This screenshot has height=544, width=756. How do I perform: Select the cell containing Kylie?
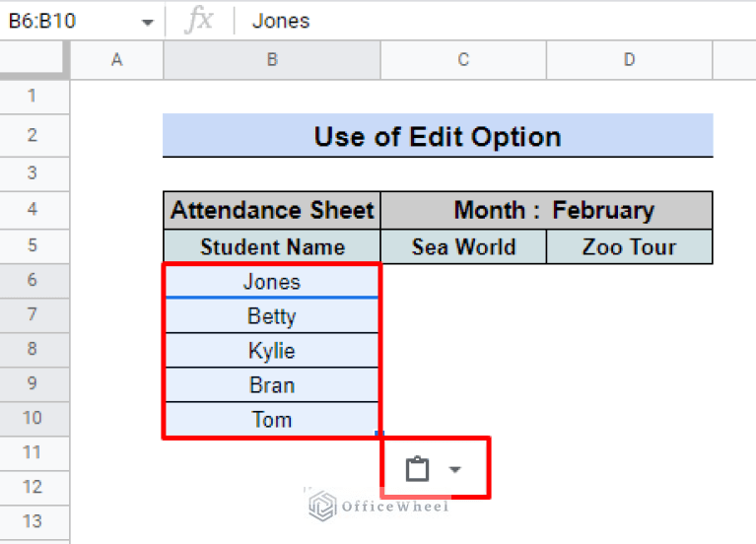coord(272,351)
